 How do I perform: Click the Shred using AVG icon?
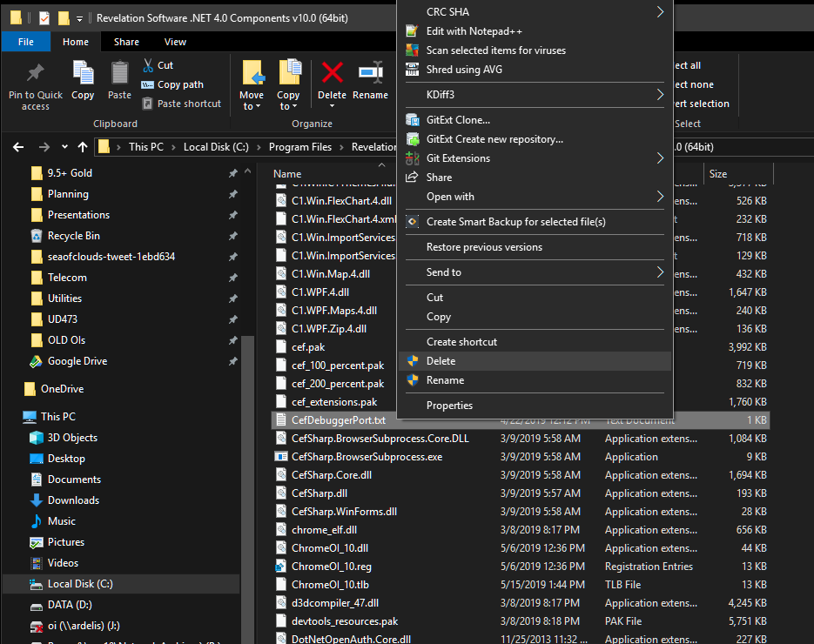coord(412,70)
